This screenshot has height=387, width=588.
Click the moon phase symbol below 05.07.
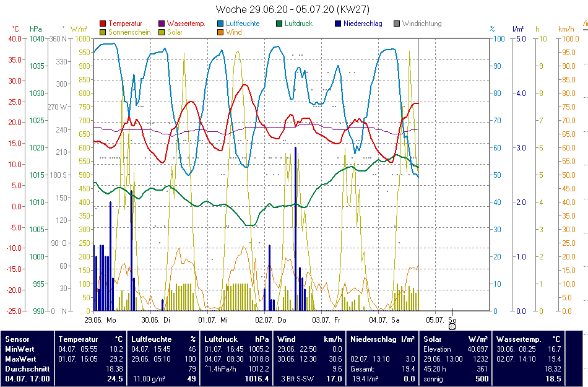coord(452,326)
